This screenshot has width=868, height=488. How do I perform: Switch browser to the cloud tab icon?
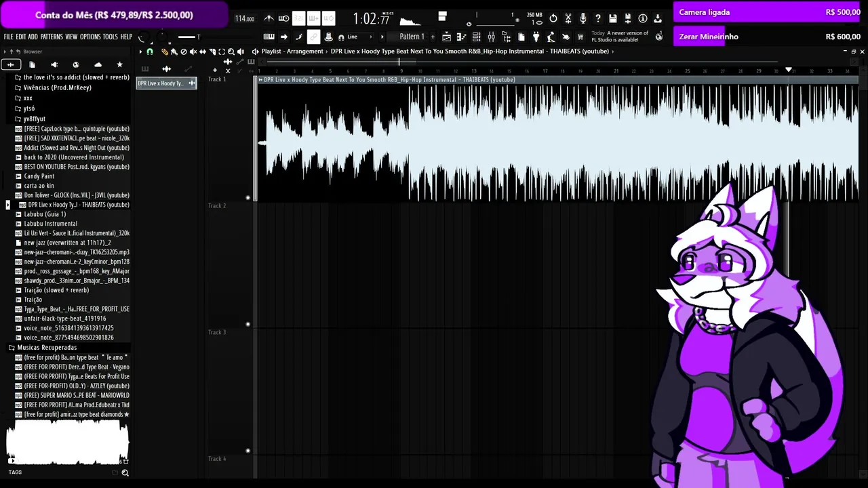(98, 64)
